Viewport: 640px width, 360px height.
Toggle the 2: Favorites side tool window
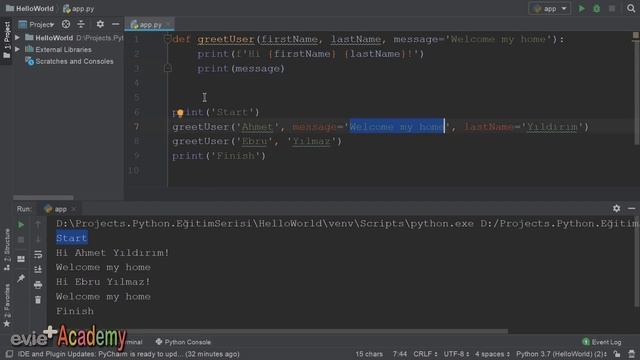7,305
